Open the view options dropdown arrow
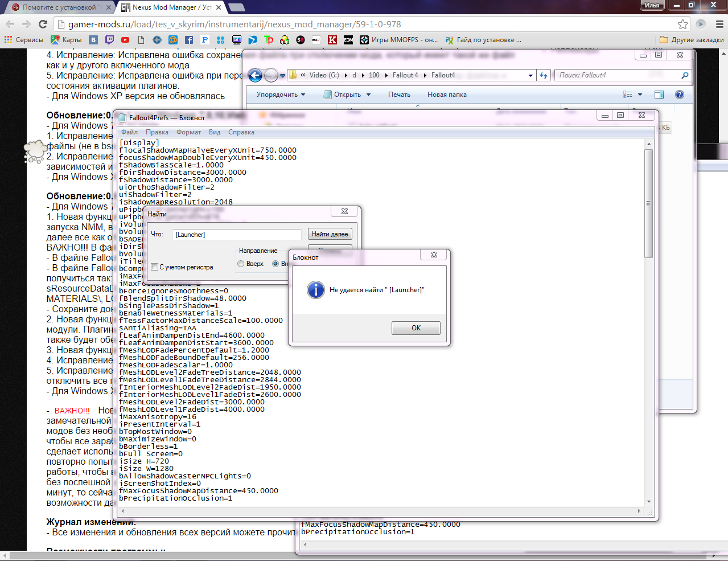Viewport: 728px width, 561px height. [x=640, y=95]
